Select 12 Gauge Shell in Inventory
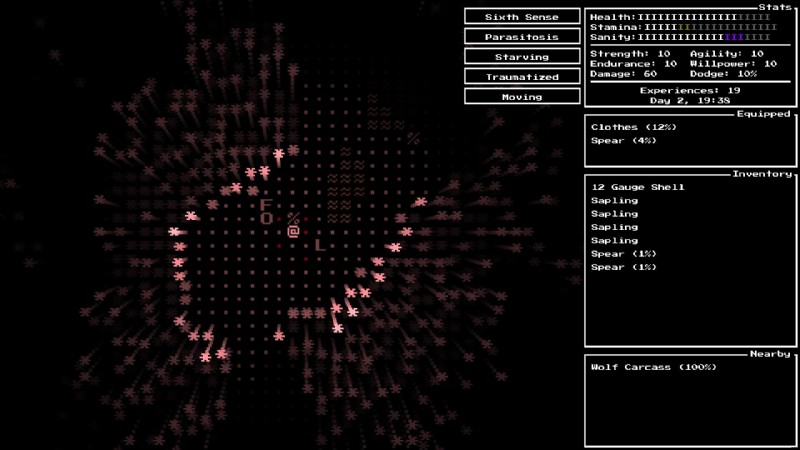The width and height of the screenshot is (800, 450). (637, 187)
